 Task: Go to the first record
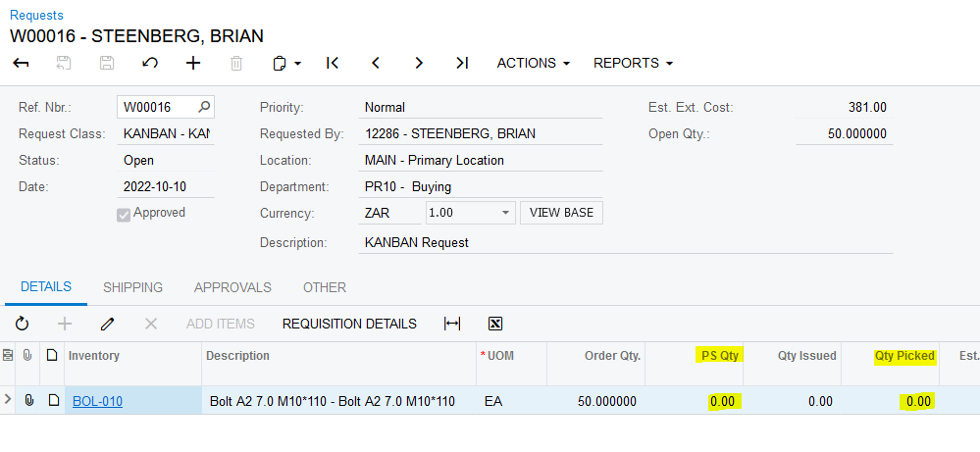tap(333, 63)
